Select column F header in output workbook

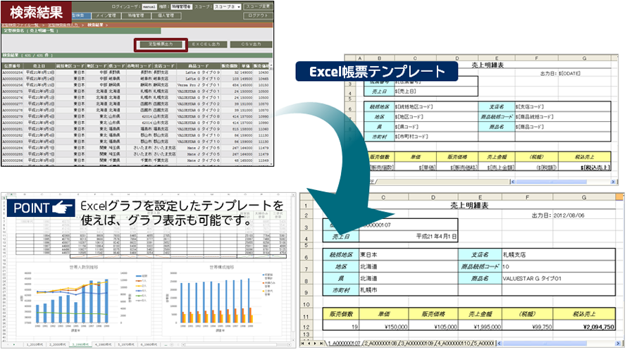[528, 197]
